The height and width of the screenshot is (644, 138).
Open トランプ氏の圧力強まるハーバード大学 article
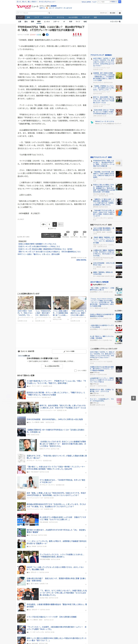52,617
